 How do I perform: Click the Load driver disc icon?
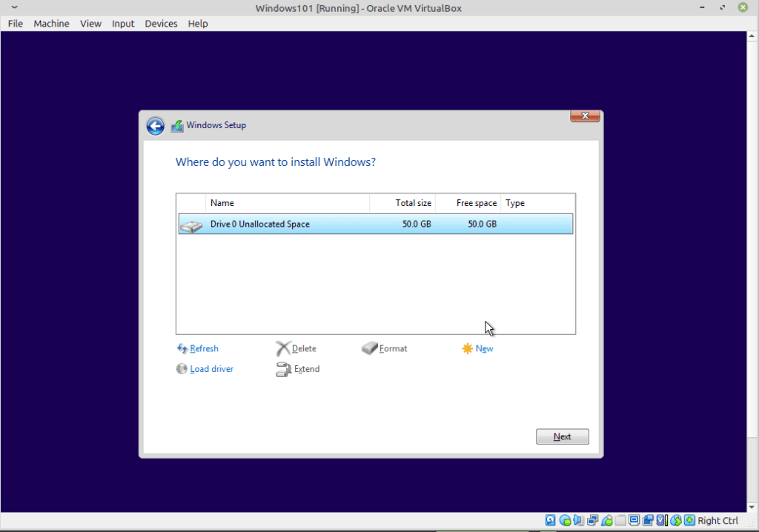coord(182,369)
